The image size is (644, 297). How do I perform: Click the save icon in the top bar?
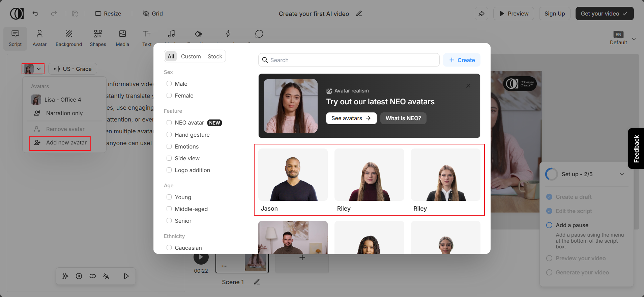click(75, 13)
